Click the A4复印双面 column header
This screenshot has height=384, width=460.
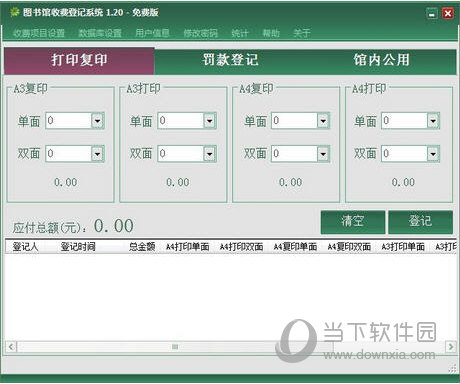pyautogui.click(x=349, y=247)
